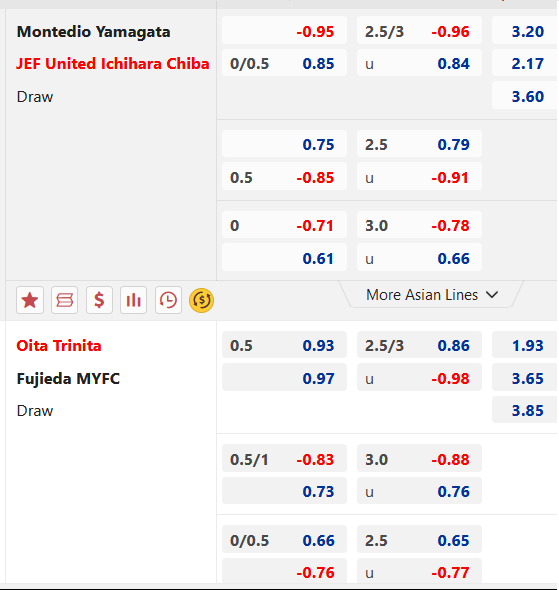Image resolution: width=559 pixels, height=590 pixels.
Task: Bet Montedio Yamagata win at 3.20
Action: click(524, 30)
